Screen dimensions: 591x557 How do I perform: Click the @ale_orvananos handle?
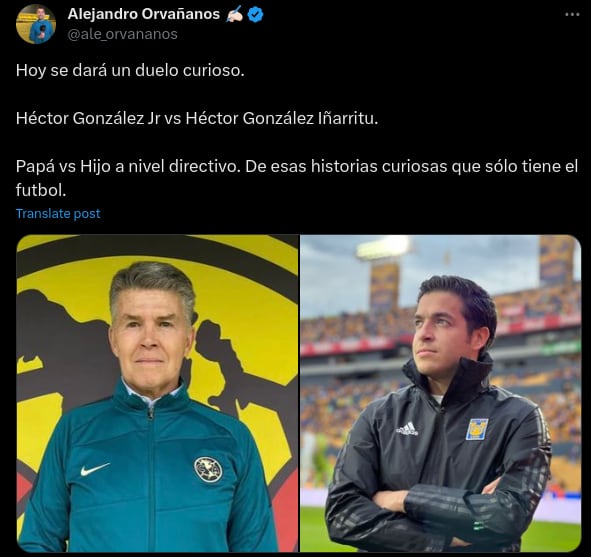pos(122,34)
